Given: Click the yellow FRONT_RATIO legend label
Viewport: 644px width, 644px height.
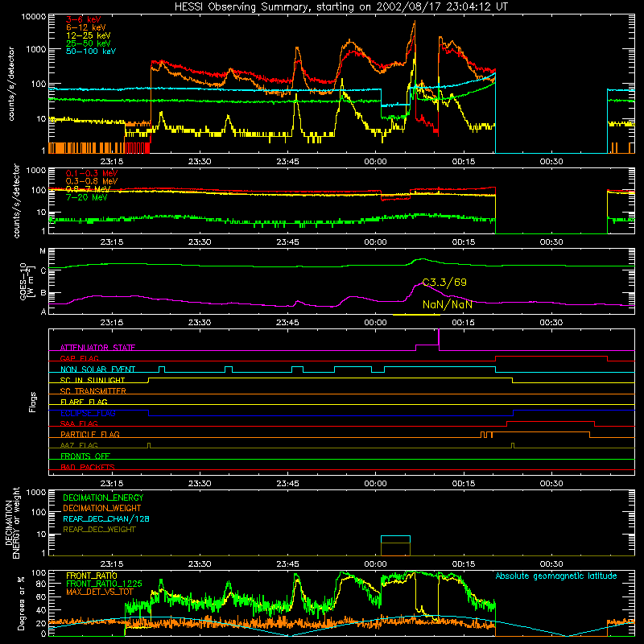Looking at the screenshot, I should (x=92, y=576).
